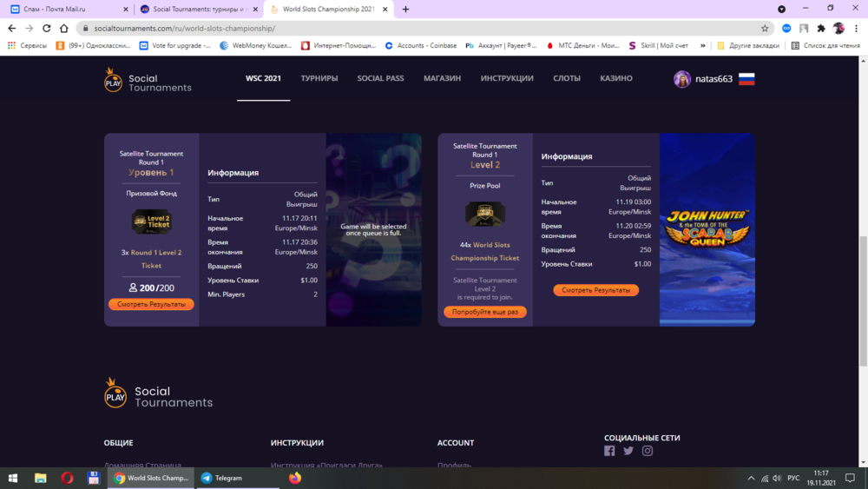Viewport: 868px width, 489px height.
Task: Open the SOCIAL PASS menu item
Action: [x=380, y=79]
